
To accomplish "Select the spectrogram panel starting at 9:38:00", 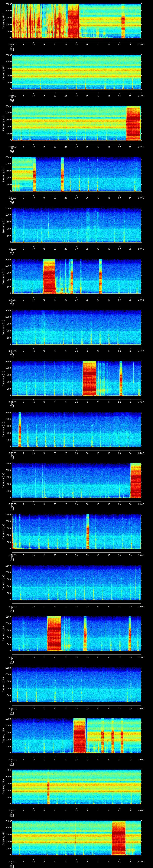I will coord(76,736).
